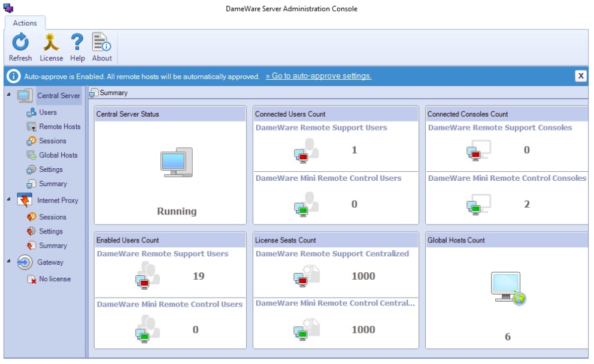Collapse the Gateway tree node
Screen dimensions: 594x364
point(9,260)
